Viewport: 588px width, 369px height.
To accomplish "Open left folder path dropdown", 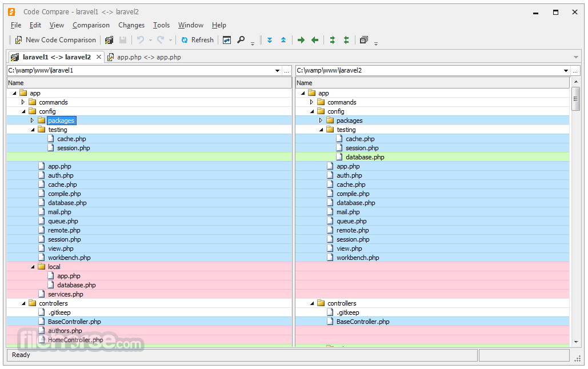I will (277, 70).
